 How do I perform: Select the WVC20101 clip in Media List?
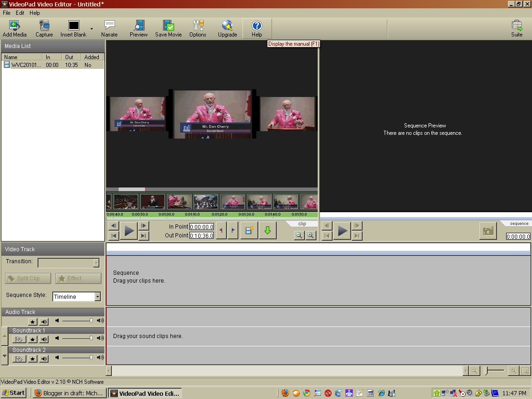25,65
